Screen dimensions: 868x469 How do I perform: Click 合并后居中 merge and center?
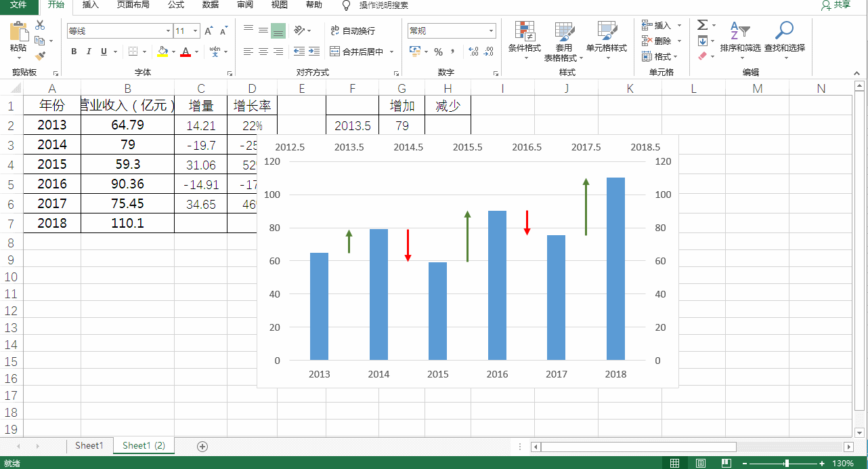[363, 51]
